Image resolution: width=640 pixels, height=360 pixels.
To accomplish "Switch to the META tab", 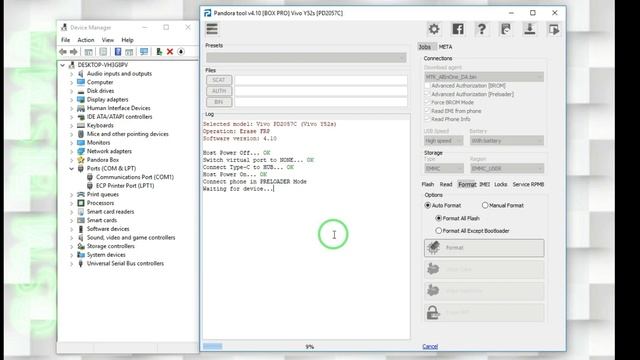I will coord(445,47).
